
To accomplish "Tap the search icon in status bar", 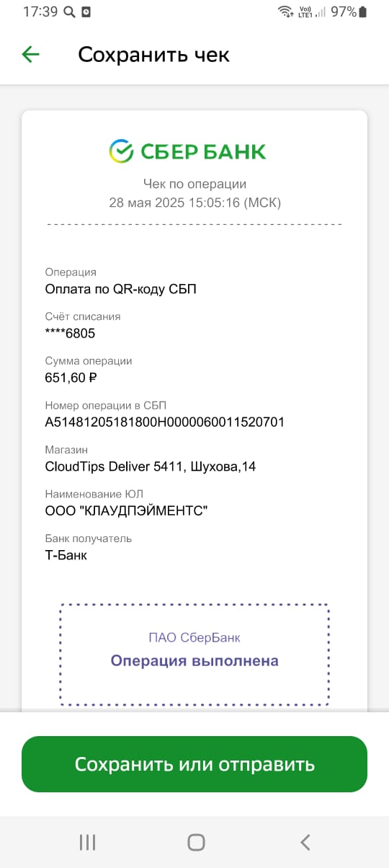I will [69, 12].
